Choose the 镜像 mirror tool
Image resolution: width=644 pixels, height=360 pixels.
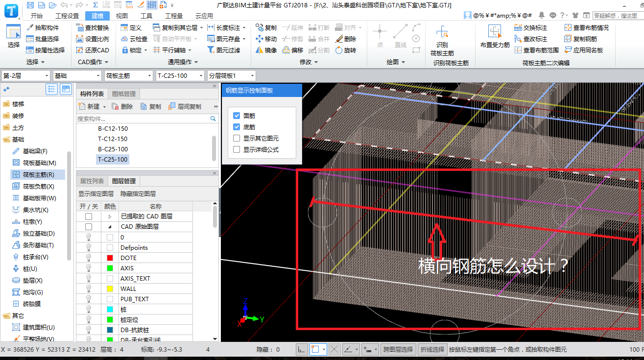[x=266, y=50]
